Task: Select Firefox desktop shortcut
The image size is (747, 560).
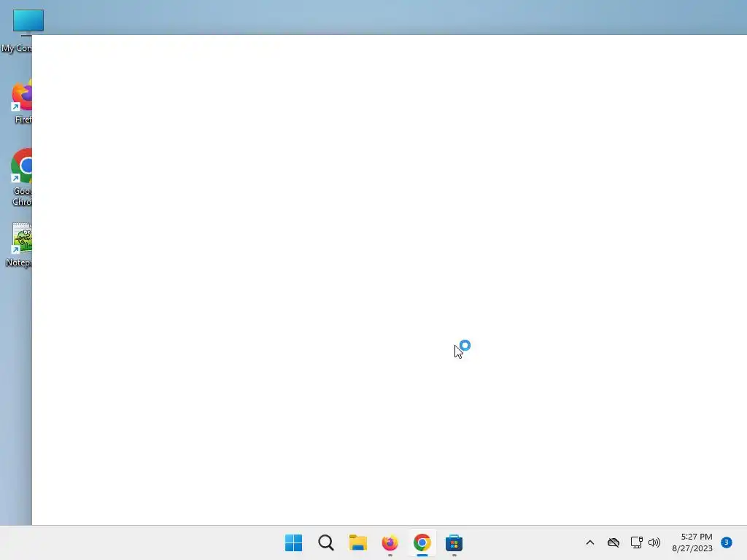Action: tap(21, 102)
